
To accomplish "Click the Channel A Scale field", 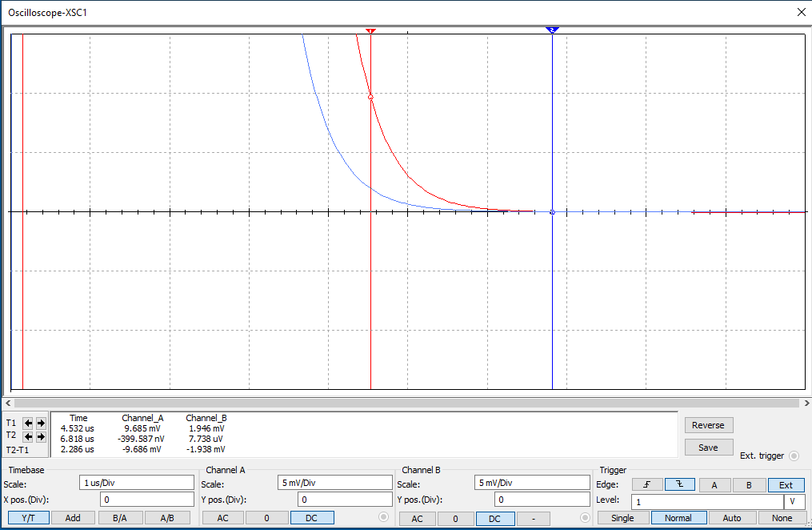I will [335, 483].
